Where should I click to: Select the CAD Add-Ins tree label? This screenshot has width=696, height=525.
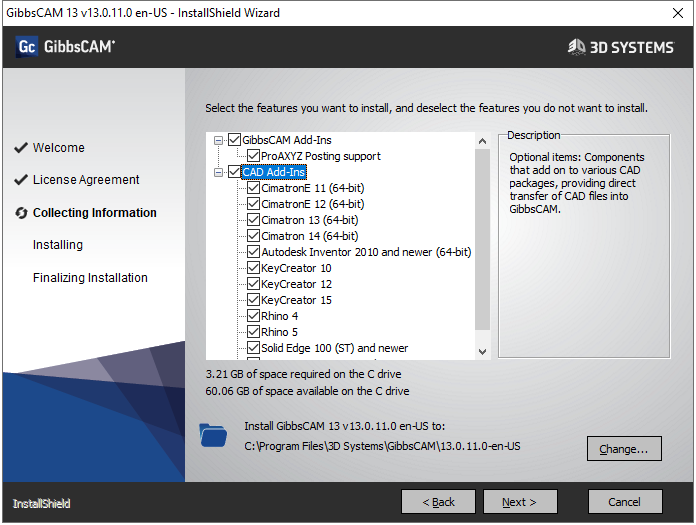point(274,172)
